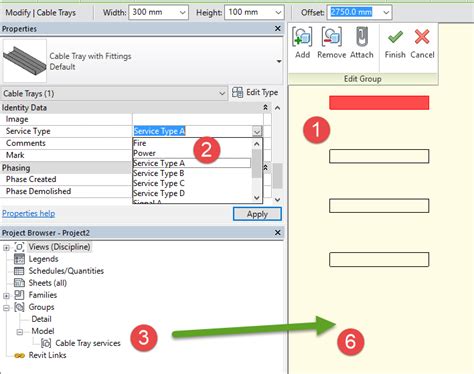
Task: Collapse the Phasing section
Action: click(x=265, y=167)
